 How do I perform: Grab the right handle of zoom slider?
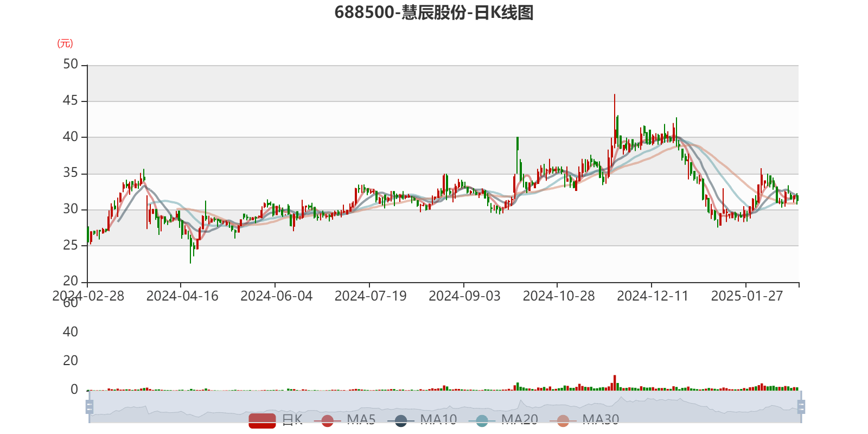click(x=801, y=407)
